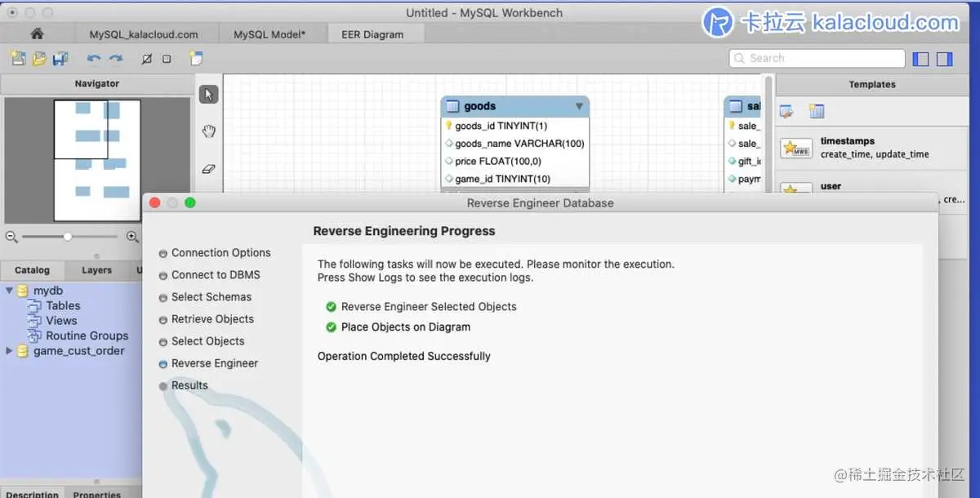Click the Place Objects on Diagram checkmark

331,327
